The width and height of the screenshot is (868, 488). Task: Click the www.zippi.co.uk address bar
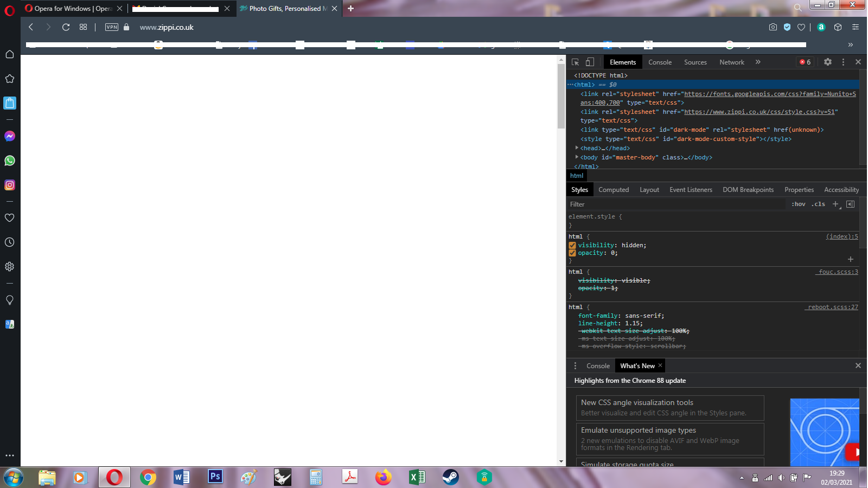pos(167,27)
